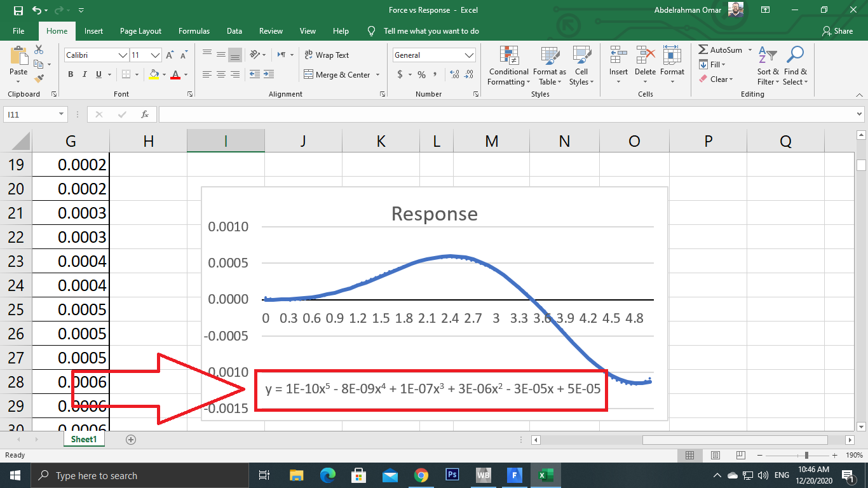
Task: Click the Clear eraser button
Action: (717, 79)
